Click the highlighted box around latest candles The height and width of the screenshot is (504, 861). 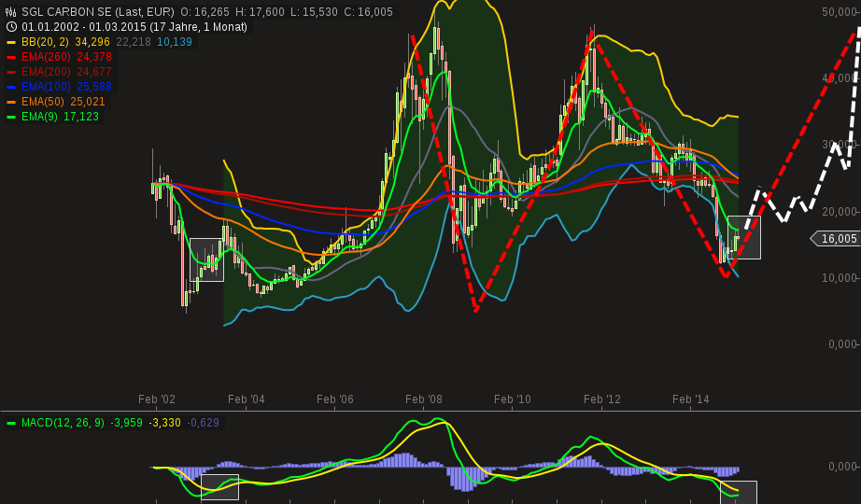pos(744,237)
